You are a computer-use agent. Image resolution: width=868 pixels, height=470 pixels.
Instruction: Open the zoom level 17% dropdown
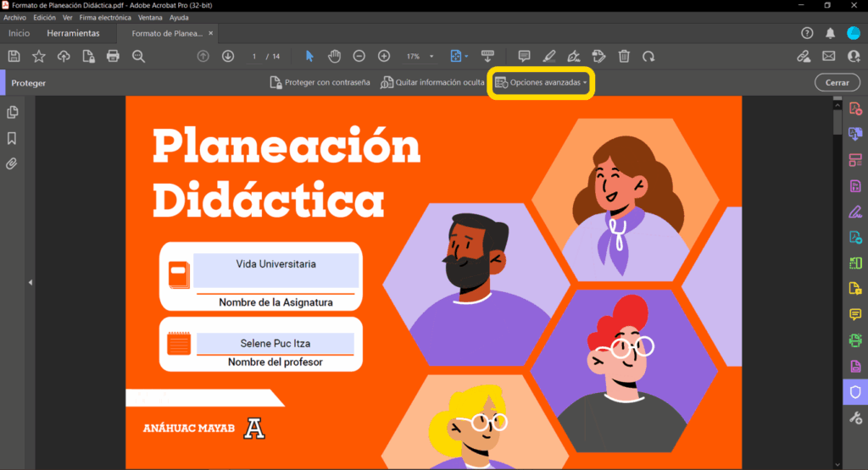(x=419, y=56)
